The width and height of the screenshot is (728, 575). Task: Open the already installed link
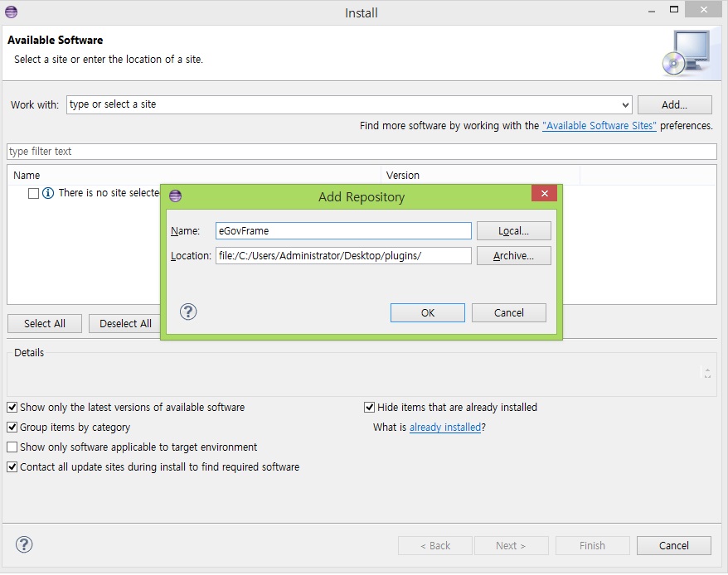click(444, 428)
